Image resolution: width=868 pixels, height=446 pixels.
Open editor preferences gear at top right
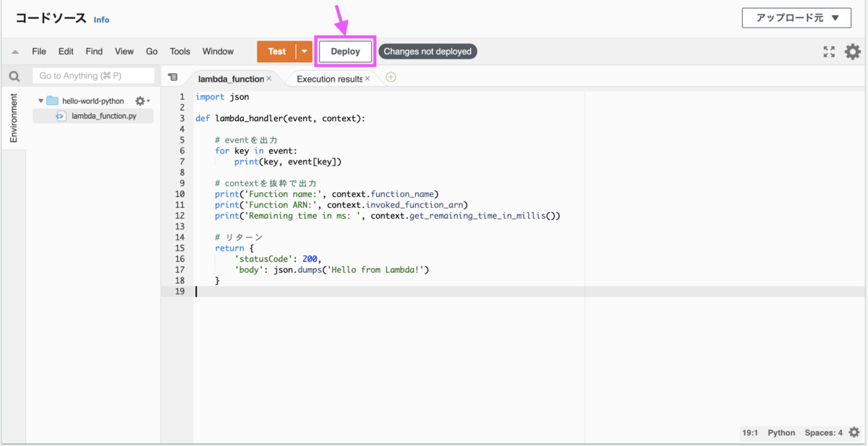point(853,51)
